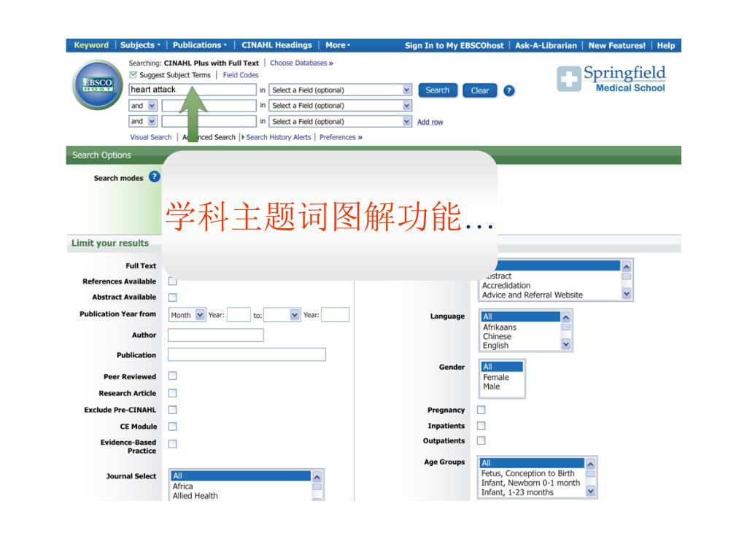Click scroll down arrow in Age Groups list
The height and width of the screenshot is (560, 747).
coord(590,491)
